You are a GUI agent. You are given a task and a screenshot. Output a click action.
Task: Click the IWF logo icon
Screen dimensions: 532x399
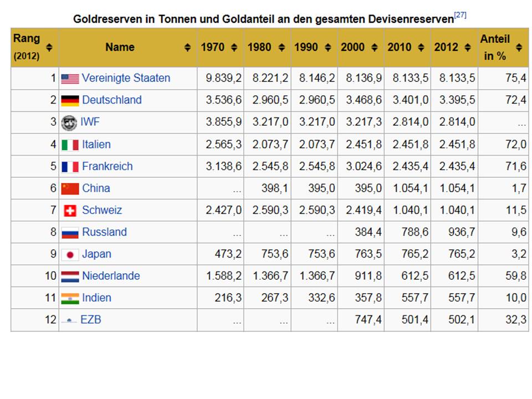(69, 122)
